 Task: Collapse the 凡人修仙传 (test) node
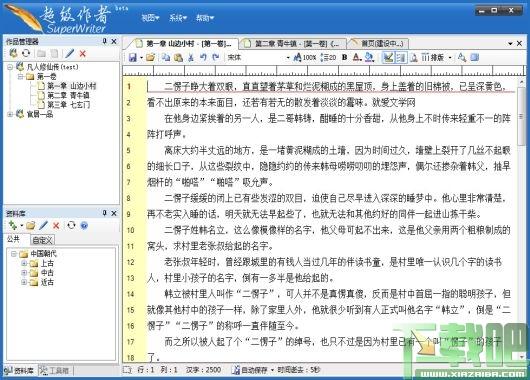10,67
